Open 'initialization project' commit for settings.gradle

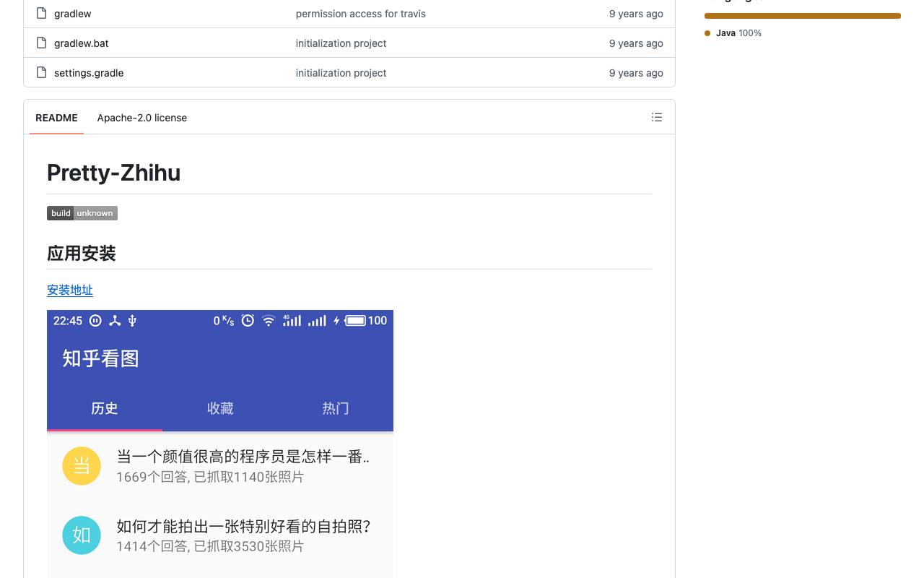[x=341, y=73]
